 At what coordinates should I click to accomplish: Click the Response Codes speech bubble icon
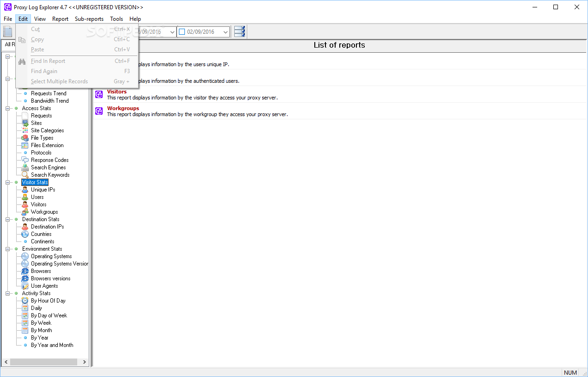(25, 160)
